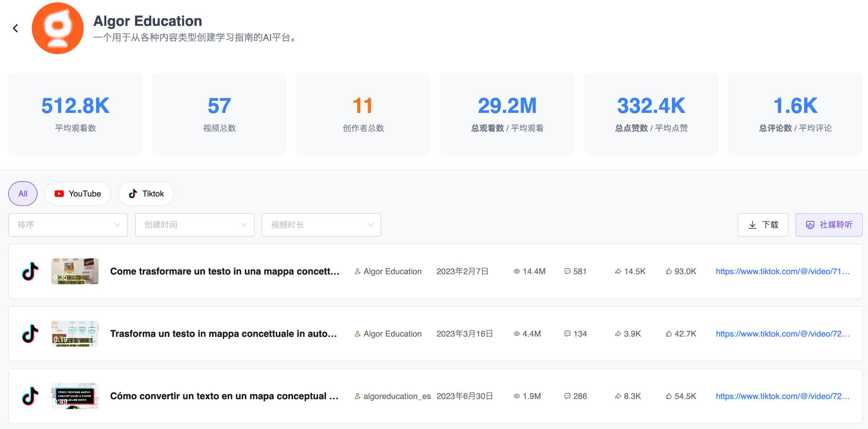
Task: Open the 社媒聆听 social listening button
Action: click(x=829, y=225)
